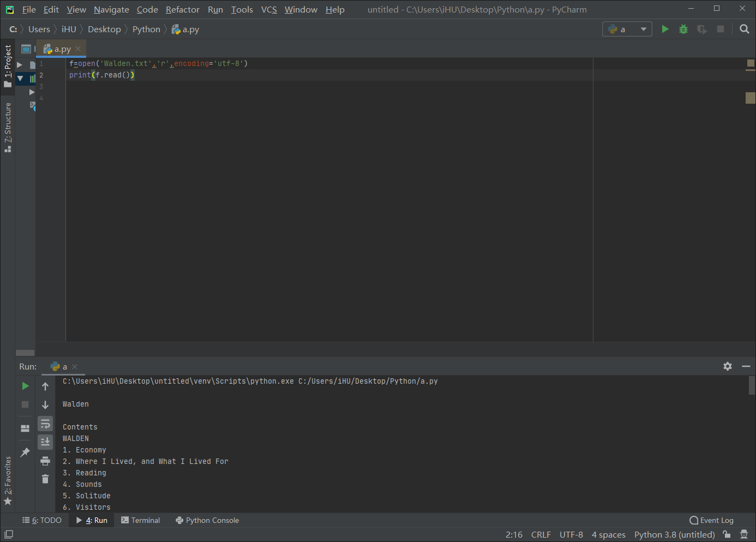Open Search Everywhere magnifier icon

[x=744, y=29]
